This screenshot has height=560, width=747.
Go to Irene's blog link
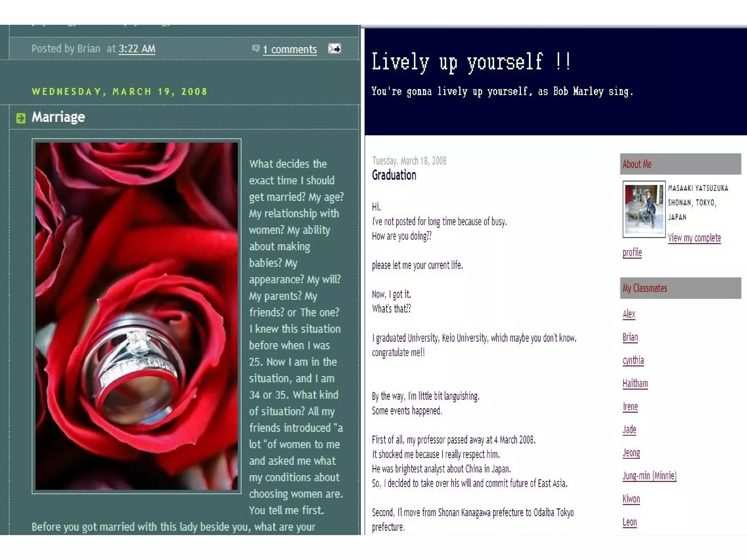tap(630, 407)
